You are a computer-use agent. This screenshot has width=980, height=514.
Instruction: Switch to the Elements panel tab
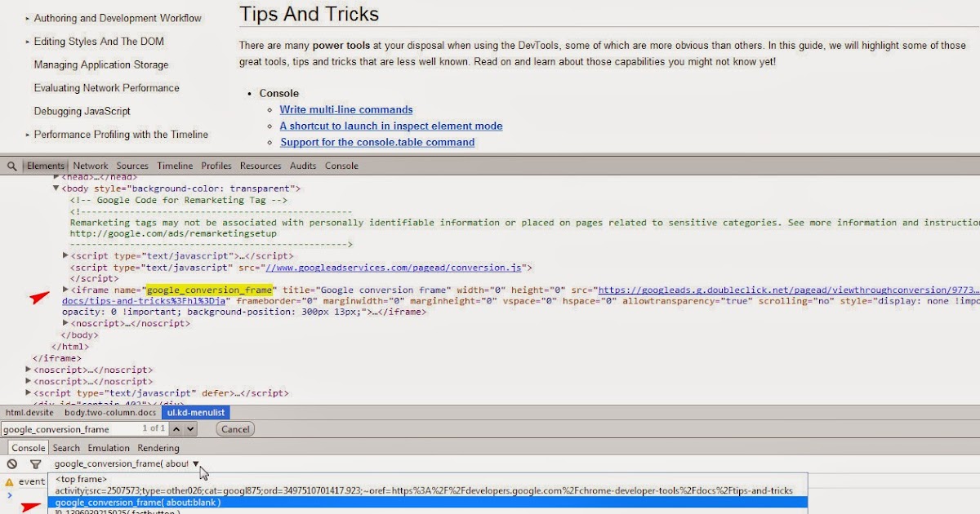46,166
